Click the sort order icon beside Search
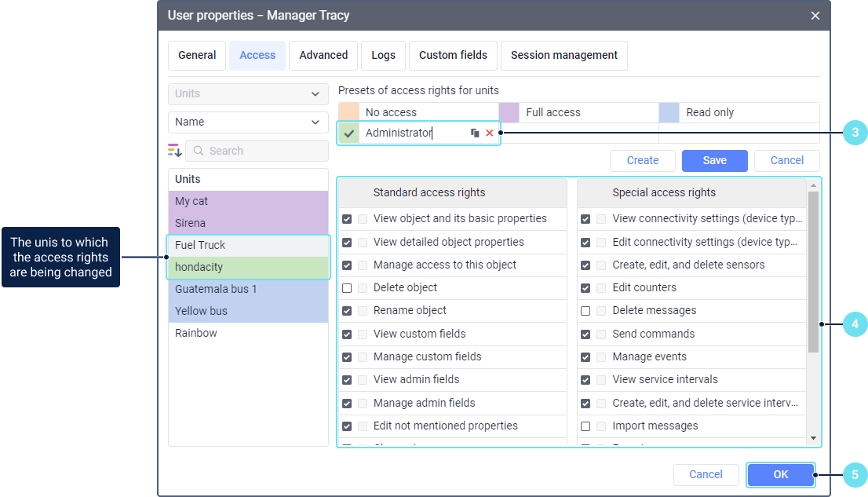The height and width of the screenshot is (497, 868). click(174, 150)
